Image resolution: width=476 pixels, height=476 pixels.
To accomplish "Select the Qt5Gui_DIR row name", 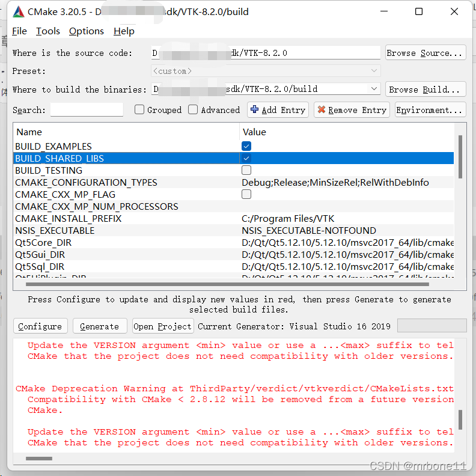I will tap(40, 255).
